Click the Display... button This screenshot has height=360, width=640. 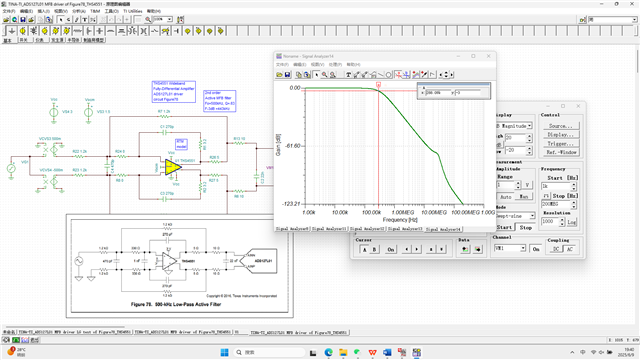[x=561, y=135]
